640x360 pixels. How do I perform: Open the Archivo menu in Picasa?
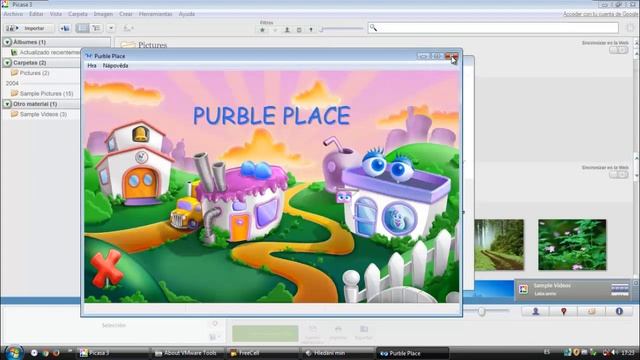pos(13,14)
